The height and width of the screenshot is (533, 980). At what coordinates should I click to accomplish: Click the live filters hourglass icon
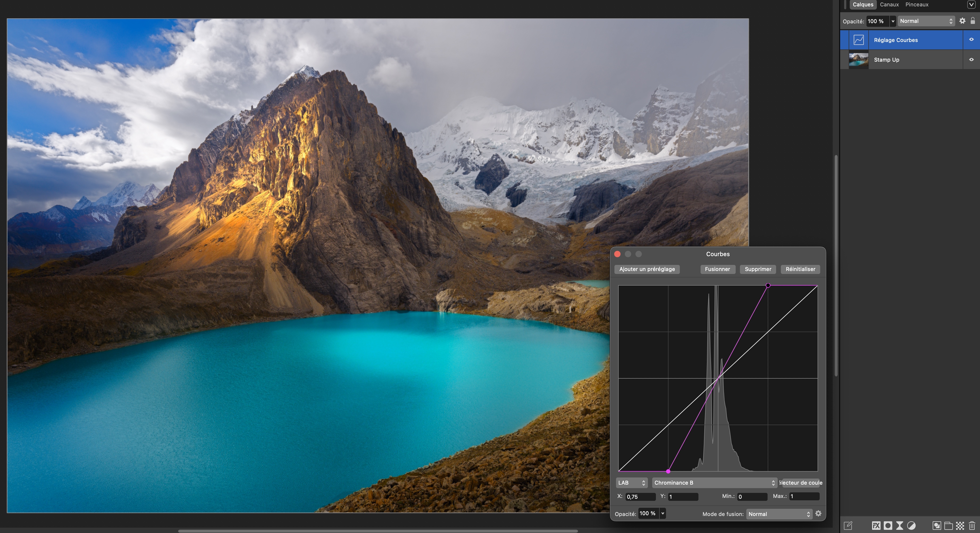(x=899, y=525)
